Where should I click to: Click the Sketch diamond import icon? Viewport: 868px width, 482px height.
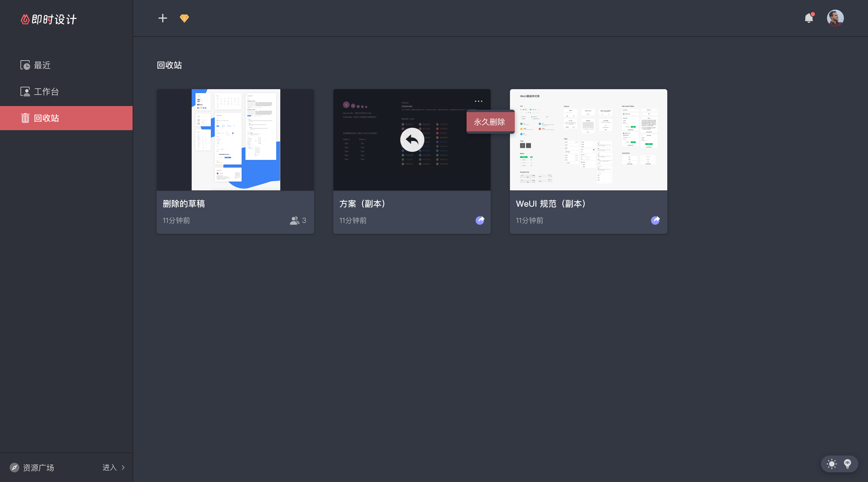(184, 18)
